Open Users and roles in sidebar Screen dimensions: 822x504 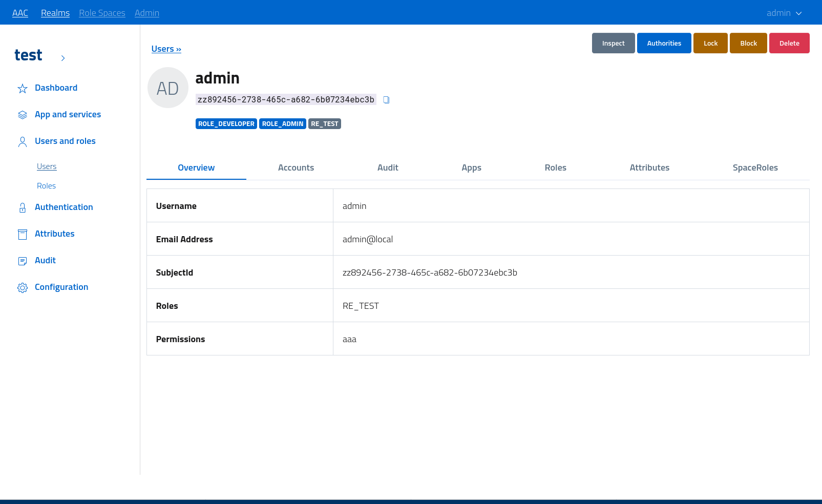pos(65,141)
